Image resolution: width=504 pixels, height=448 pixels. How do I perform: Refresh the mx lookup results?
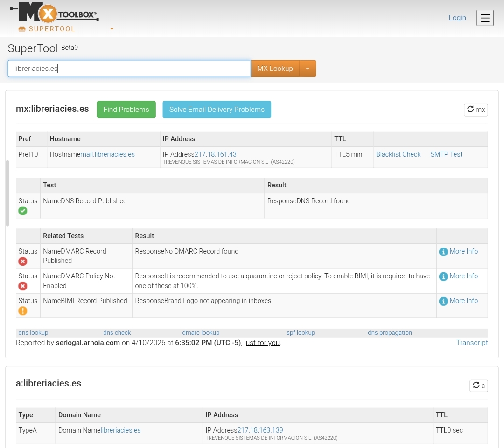pyautogui.click(x=475, y=110)
